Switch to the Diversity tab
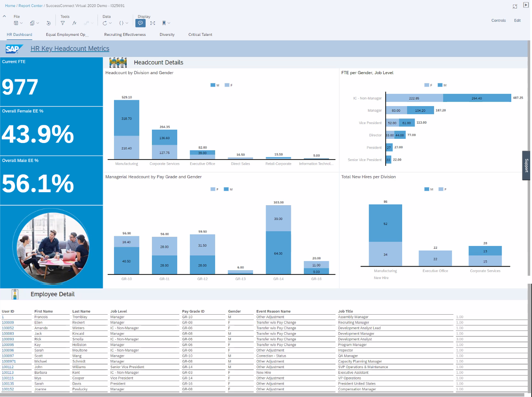Image resolution: width=532 pixels, height=397 pixels. pos(167,34)
